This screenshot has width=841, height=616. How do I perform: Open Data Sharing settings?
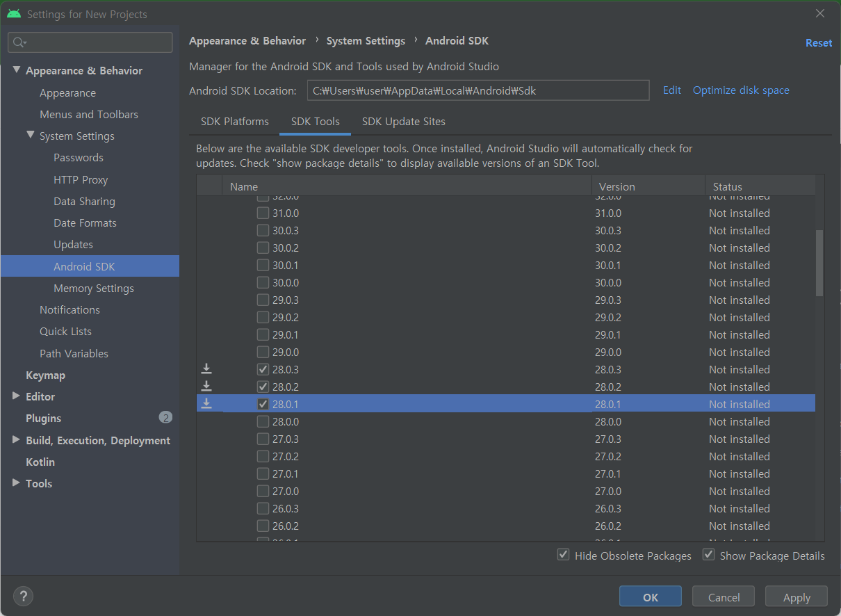(x=84, y=201)
